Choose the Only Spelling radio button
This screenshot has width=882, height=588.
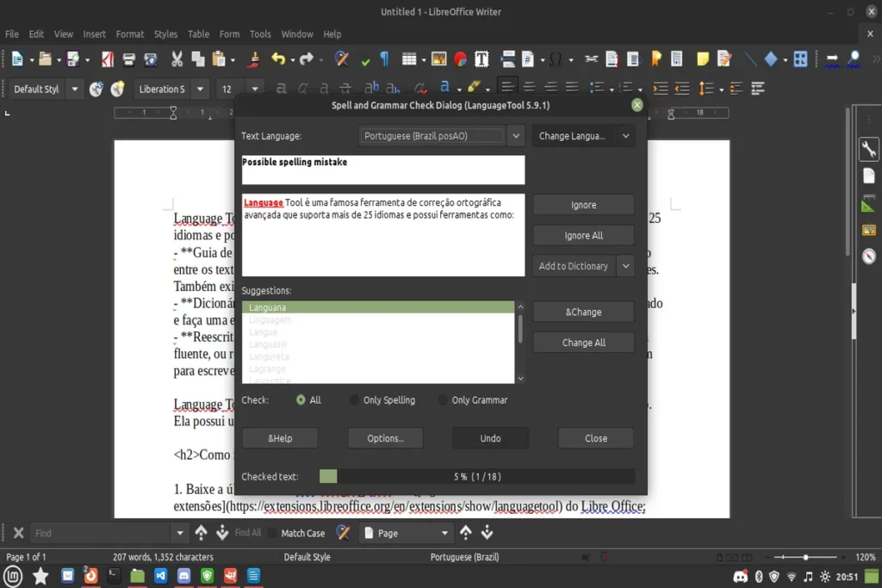coord(354,399)
